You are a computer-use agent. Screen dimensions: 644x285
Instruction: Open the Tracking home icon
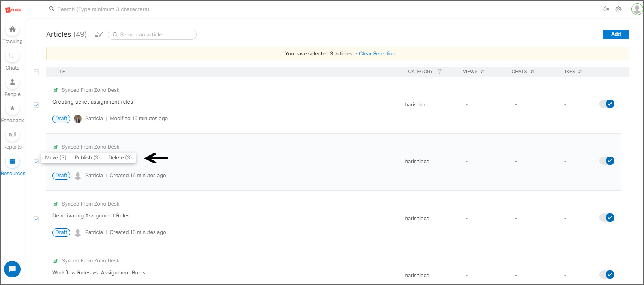pos(13,29)
